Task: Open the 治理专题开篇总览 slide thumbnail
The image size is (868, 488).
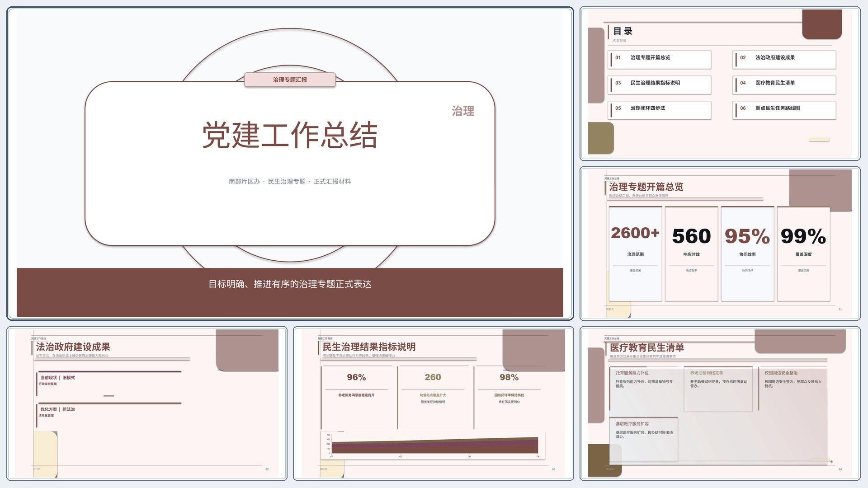Action: pyautogui.click(x=720, y=244)
